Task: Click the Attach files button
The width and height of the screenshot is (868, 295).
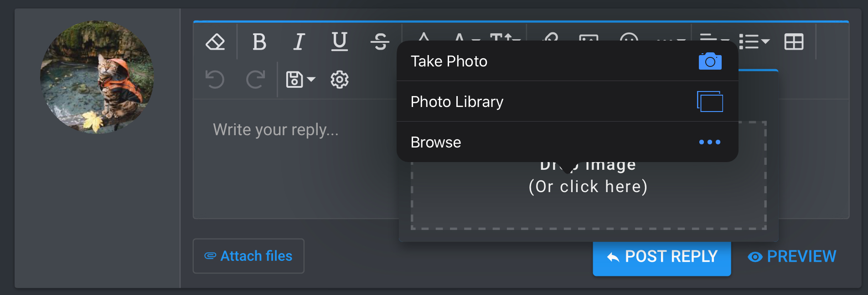Action: (x=248, y=256)
